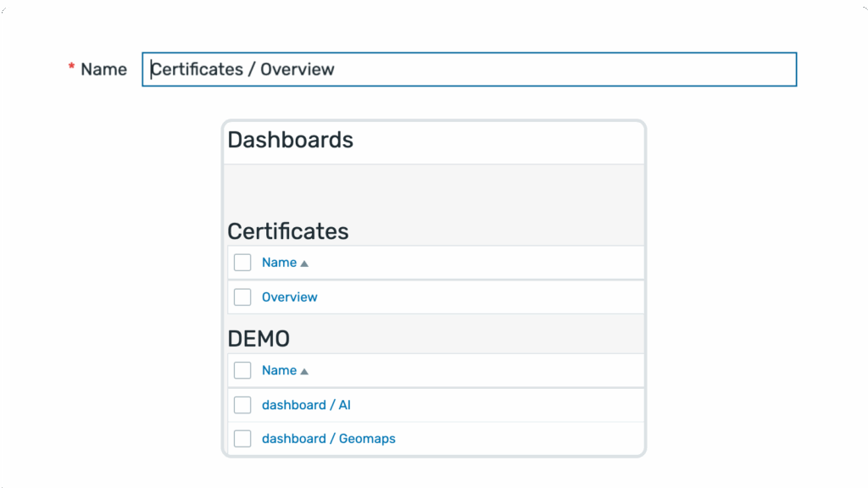Click the Dashboards heading

point(290,140)
